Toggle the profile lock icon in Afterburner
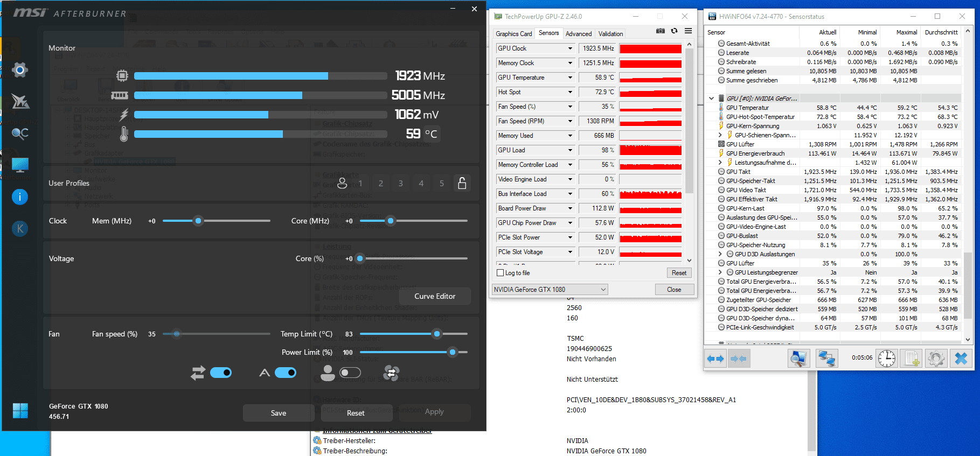 [x=462, y=183]
